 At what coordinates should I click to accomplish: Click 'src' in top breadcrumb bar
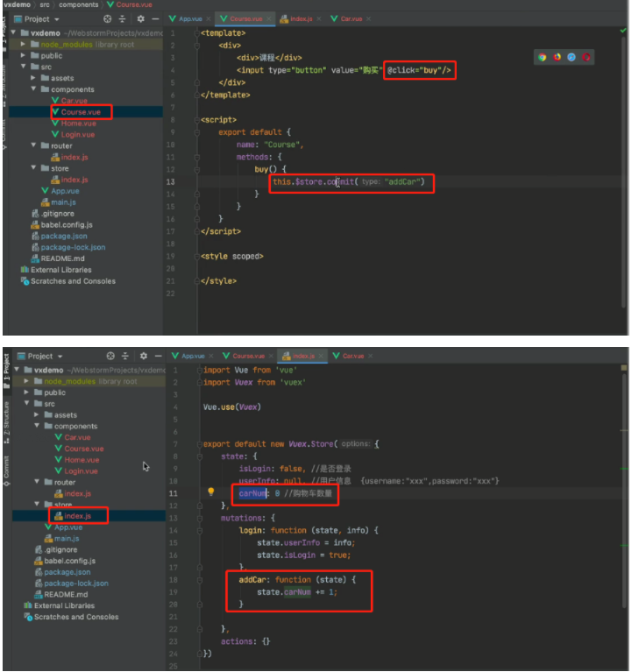(45, 4)
